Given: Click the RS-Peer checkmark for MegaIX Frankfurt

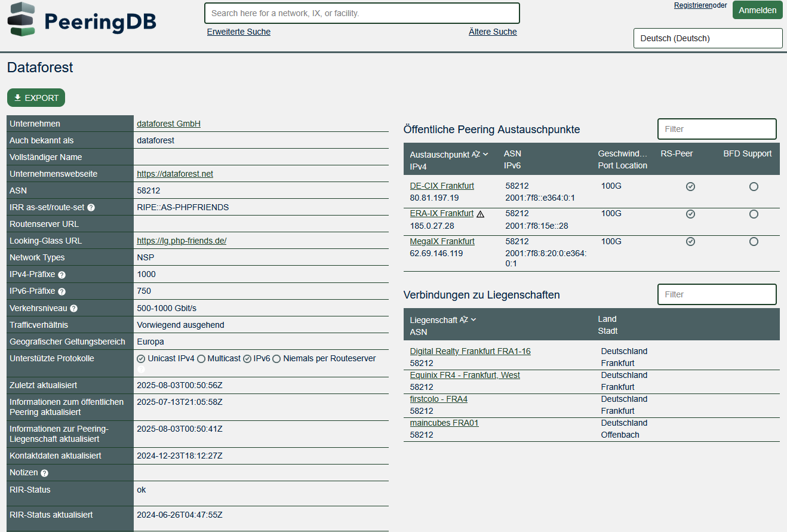Looking at the screenshot, I should [690, 241].
